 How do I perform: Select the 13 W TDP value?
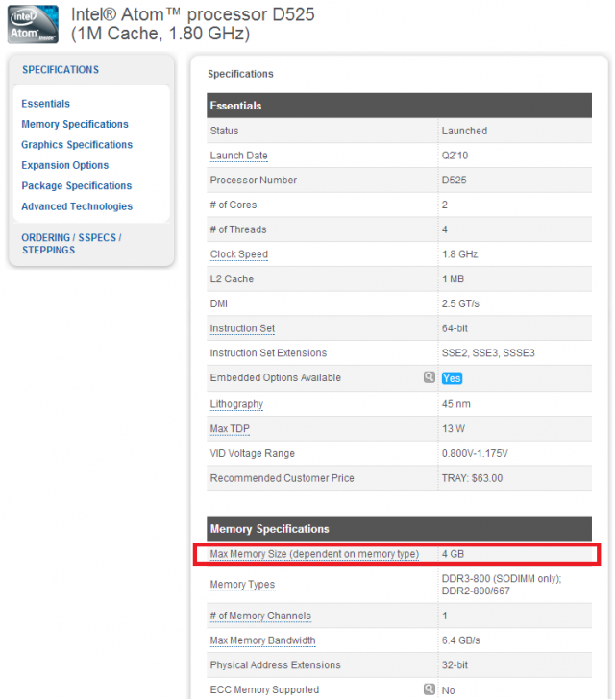[x=454, y=428]
